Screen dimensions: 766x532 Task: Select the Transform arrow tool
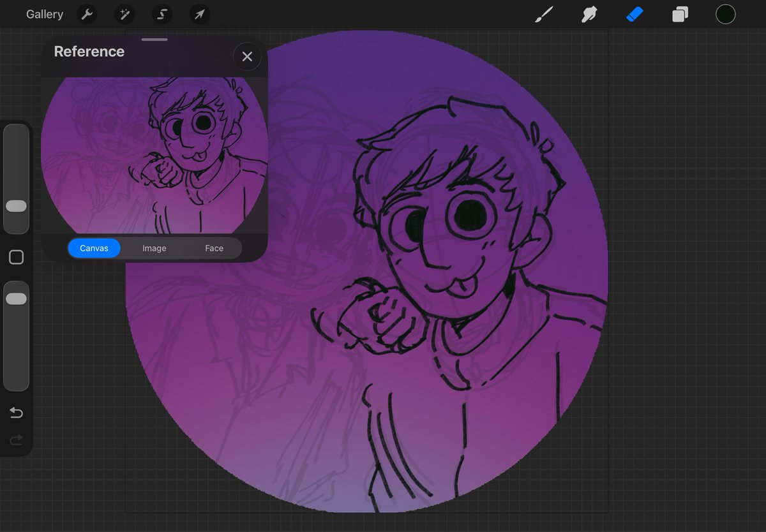[x=199, y=14]
